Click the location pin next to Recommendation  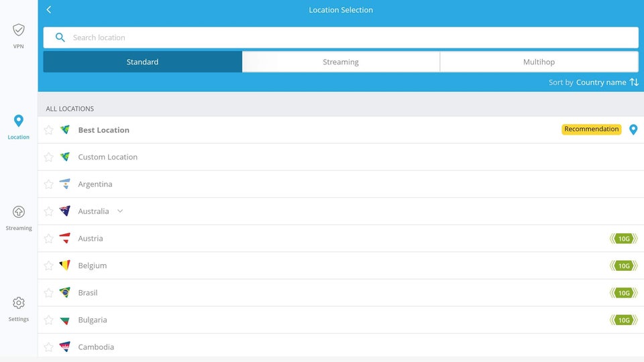633,129
